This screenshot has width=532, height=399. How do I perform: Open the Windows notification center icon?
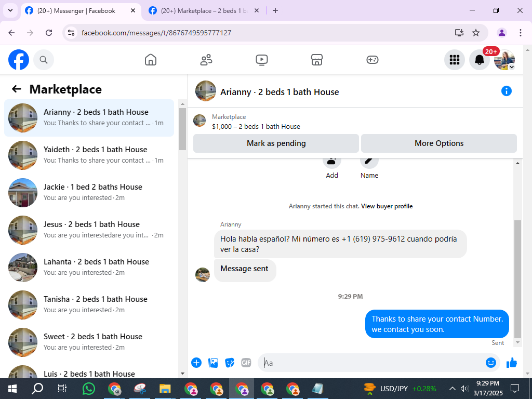tap(515, 389)
